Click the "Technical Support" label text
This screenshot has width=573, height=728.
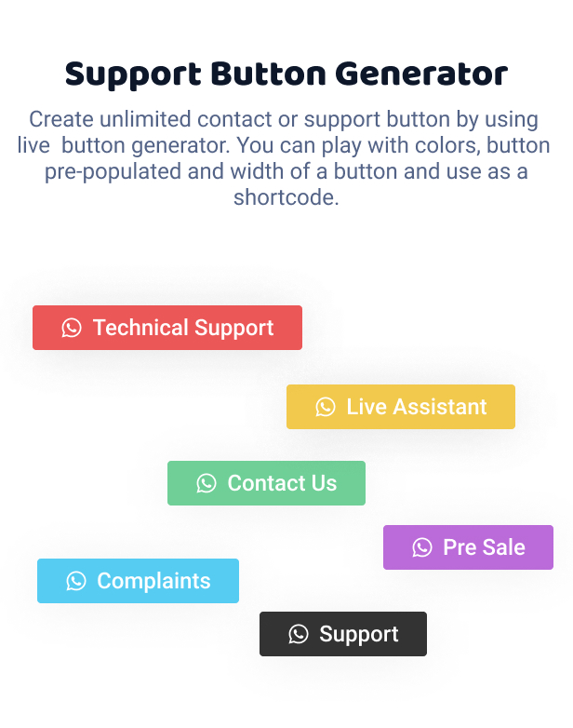click(x=183, y=328)
